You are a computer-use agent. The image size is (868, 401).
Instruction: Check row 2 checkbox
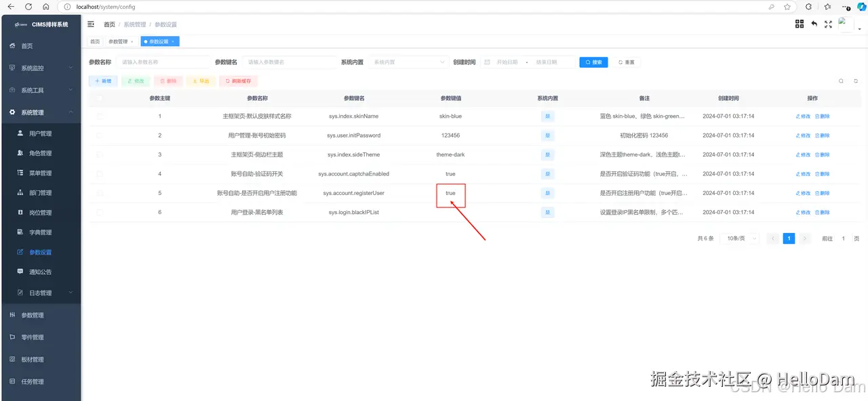click(x=100, y=135)
